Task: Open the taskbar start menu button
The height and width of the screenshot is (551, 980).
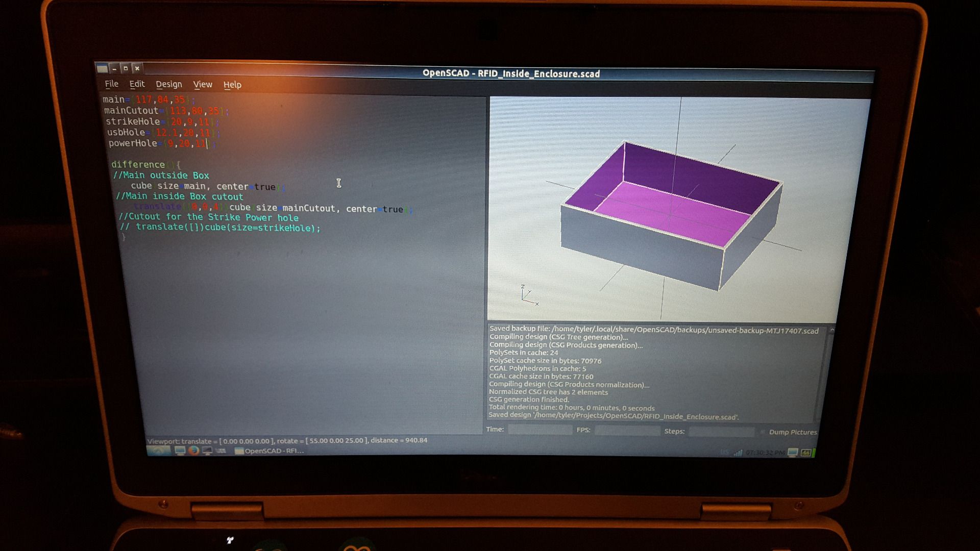Action: click(x=159, y=450)
